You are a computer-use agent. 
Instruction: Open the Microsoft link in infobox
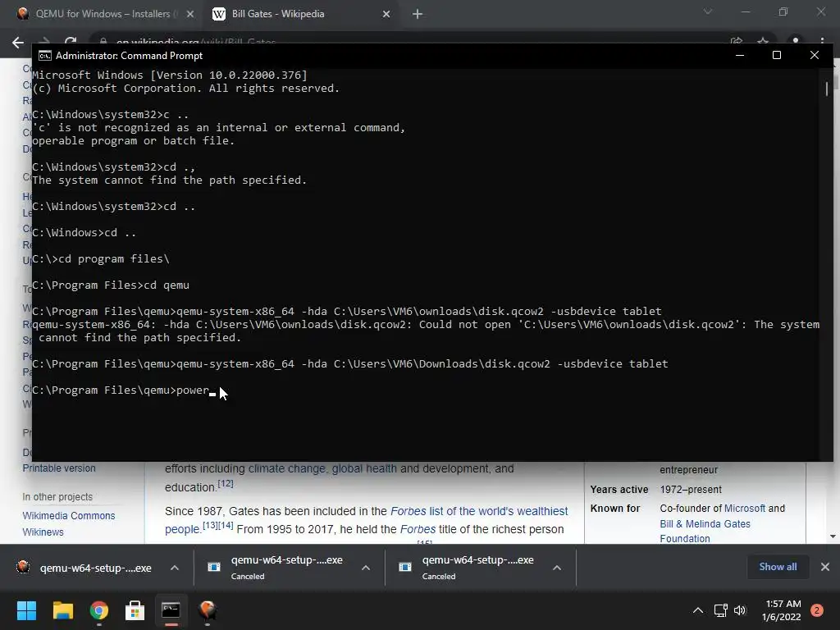[745, 509]
